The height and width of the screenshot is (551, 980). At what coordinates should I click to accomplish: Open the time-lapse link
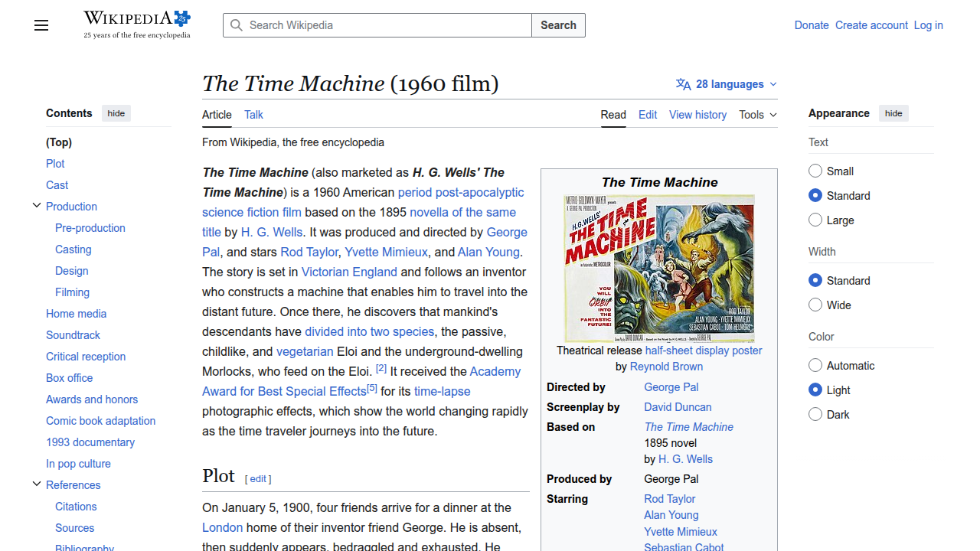click(x=443, y=391)
